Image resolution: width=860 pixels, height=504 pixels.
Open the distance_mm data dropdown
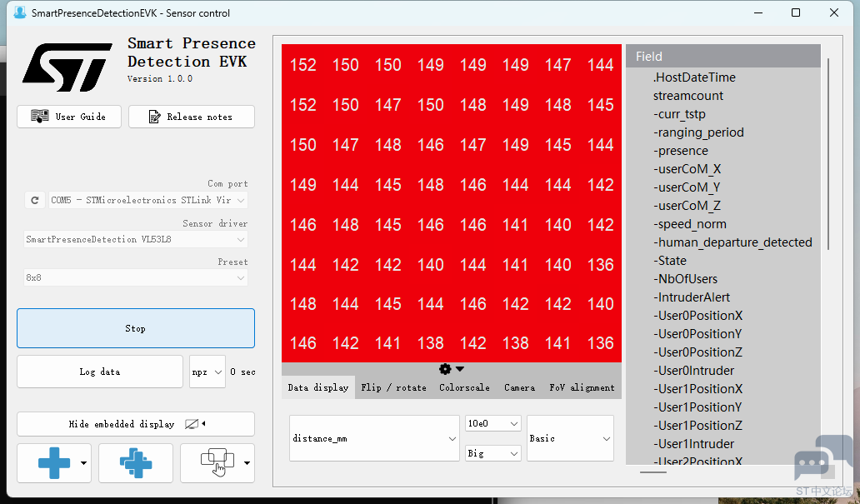[x=374, y=438]
